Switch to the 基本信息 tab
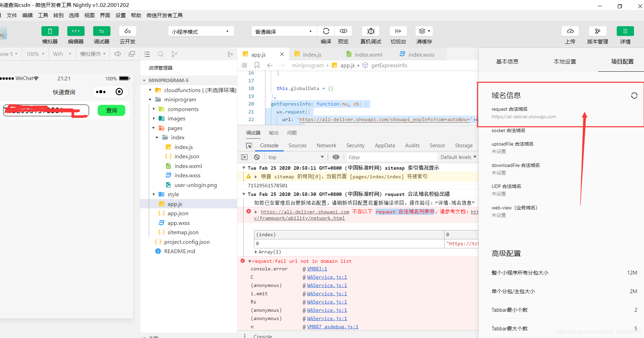Viewport: 644px width, 338px height. [507, 61]
